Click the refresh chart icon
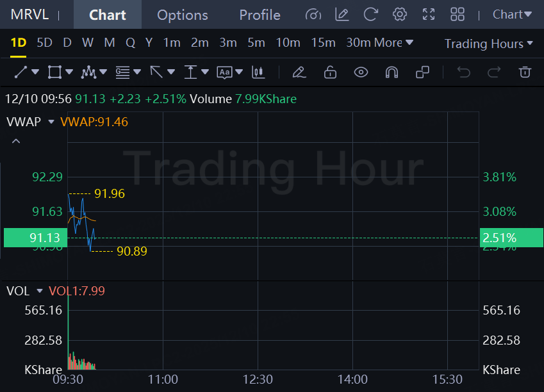544x392 pixels. [x=370, y=15]
